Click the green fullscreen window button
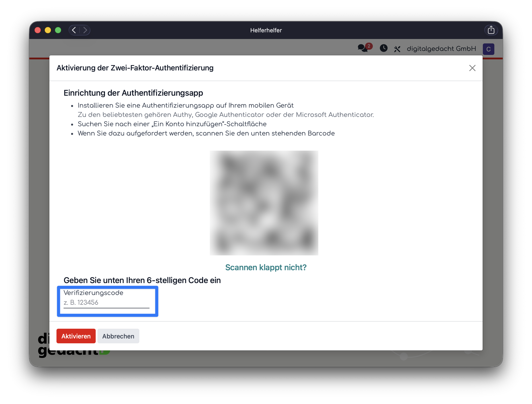 click(58, 30)
